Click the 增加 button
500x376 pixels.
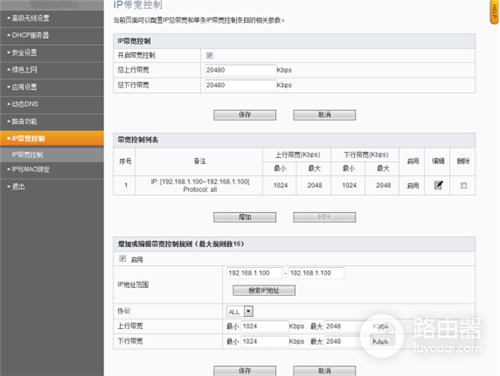pos(245,217)
